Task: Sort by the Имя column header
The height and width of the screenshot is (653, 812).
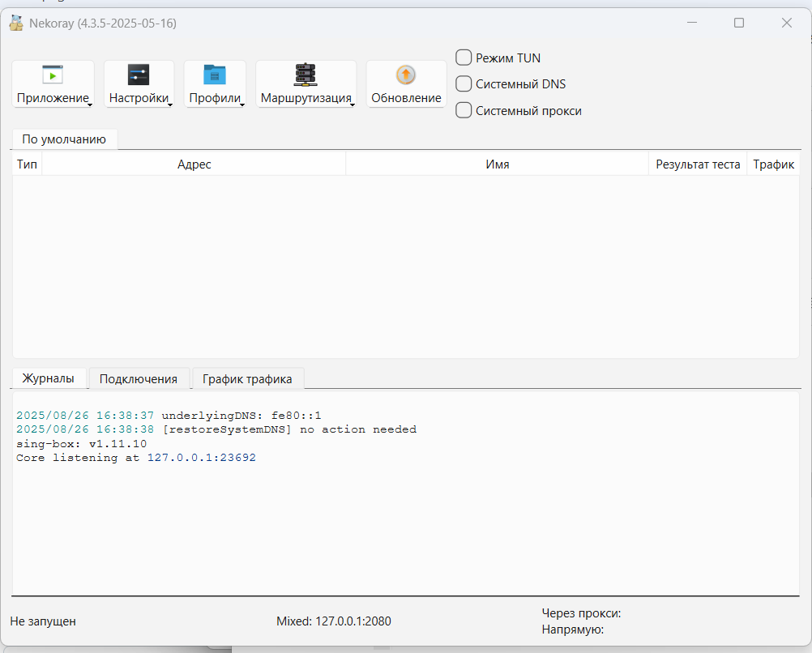Action: tap(497, 164)
